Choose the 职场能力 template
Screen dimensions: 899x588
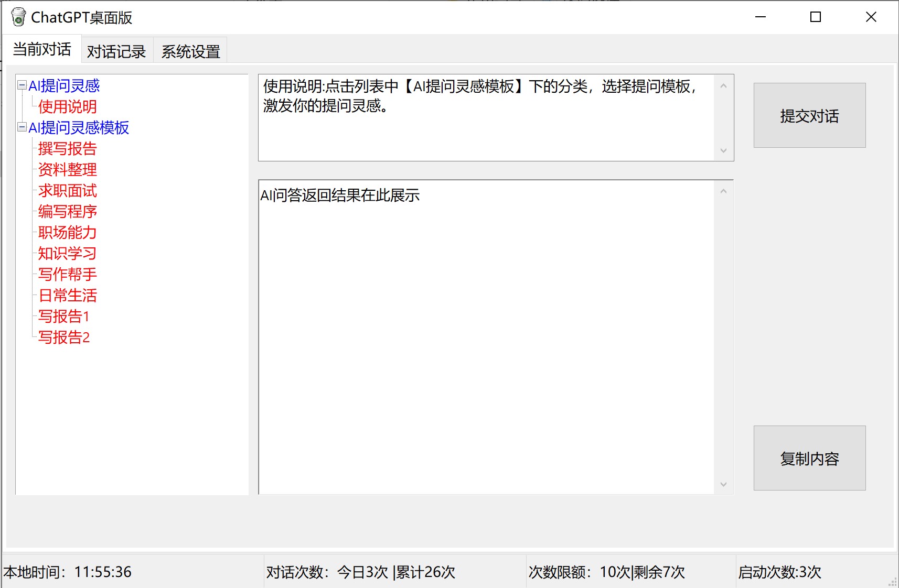(x=68, y=232)
